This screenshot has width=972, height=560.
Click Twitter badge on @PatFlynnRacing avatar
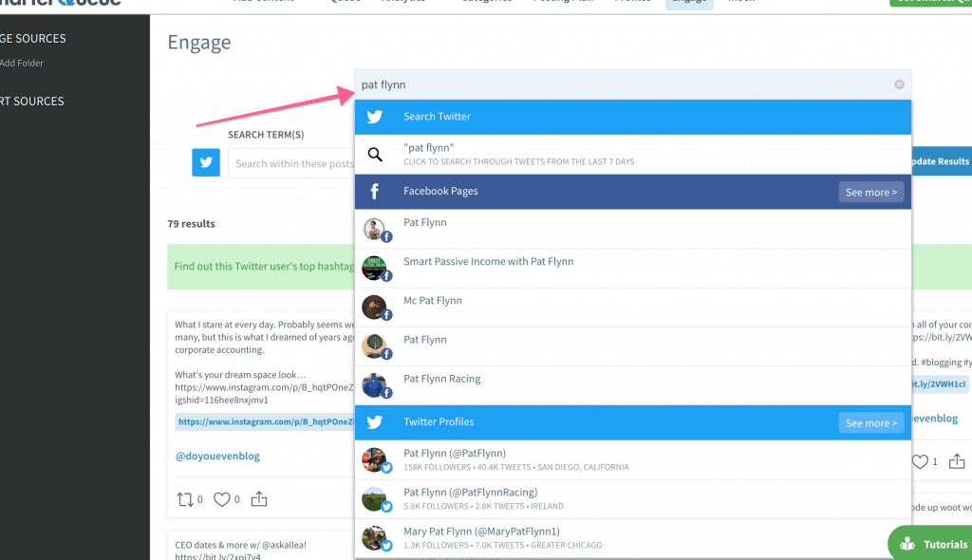(x=386, y=507)
